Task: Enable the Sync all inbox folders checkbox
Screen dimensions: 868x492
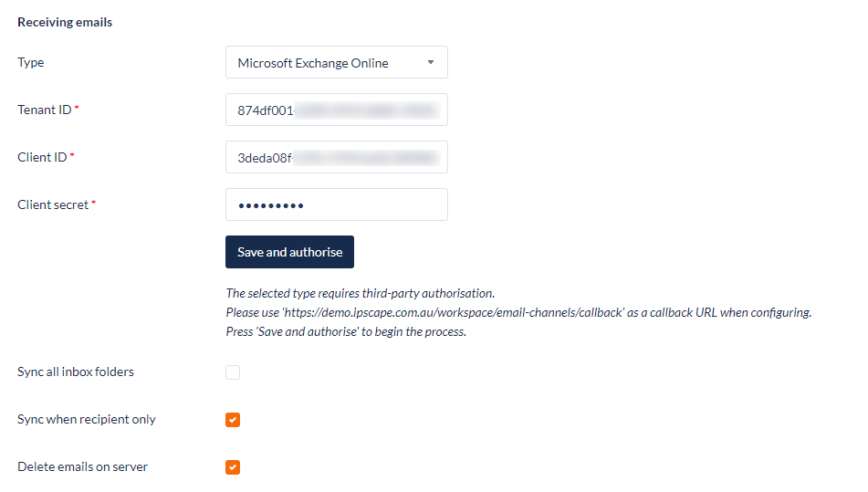Action: point(233,372)
